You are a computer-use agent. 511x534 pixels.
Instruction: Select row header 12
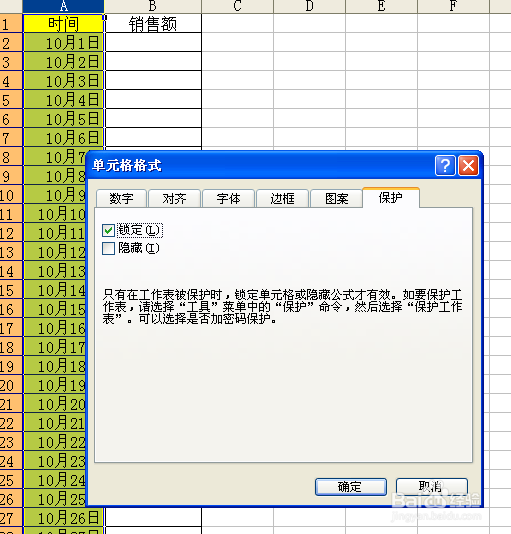pos(11,233)
